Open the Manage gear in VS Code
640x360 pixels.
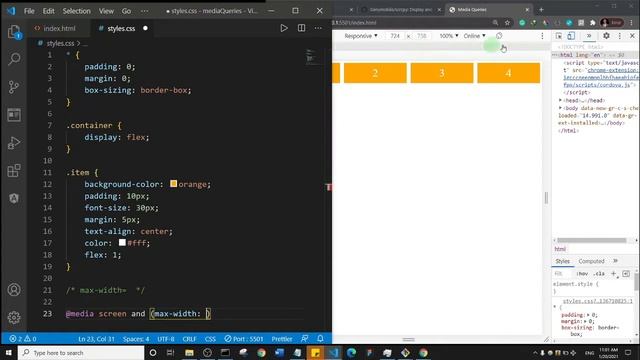14,317
